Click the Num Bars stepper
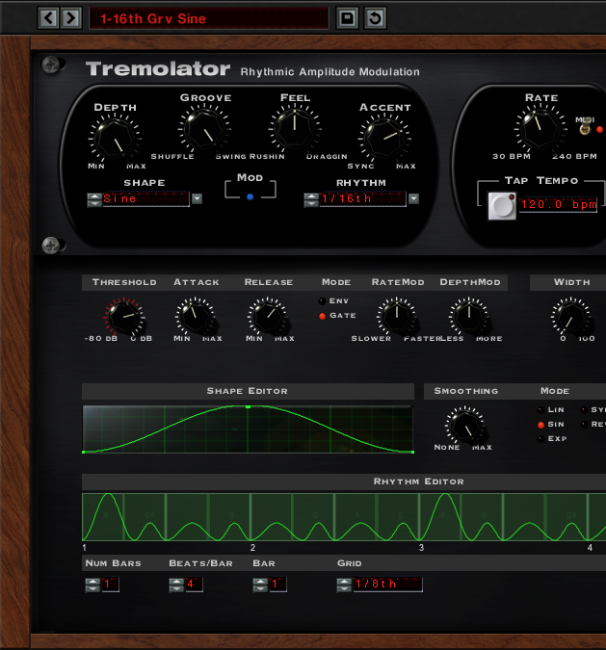Viewport: 606px width, 650px height. [93, 584]
